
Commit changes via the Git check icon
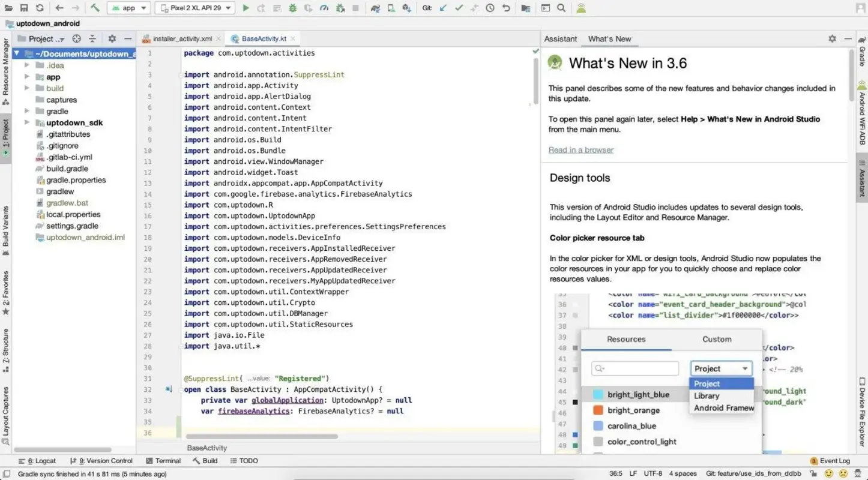pos(460,8)
